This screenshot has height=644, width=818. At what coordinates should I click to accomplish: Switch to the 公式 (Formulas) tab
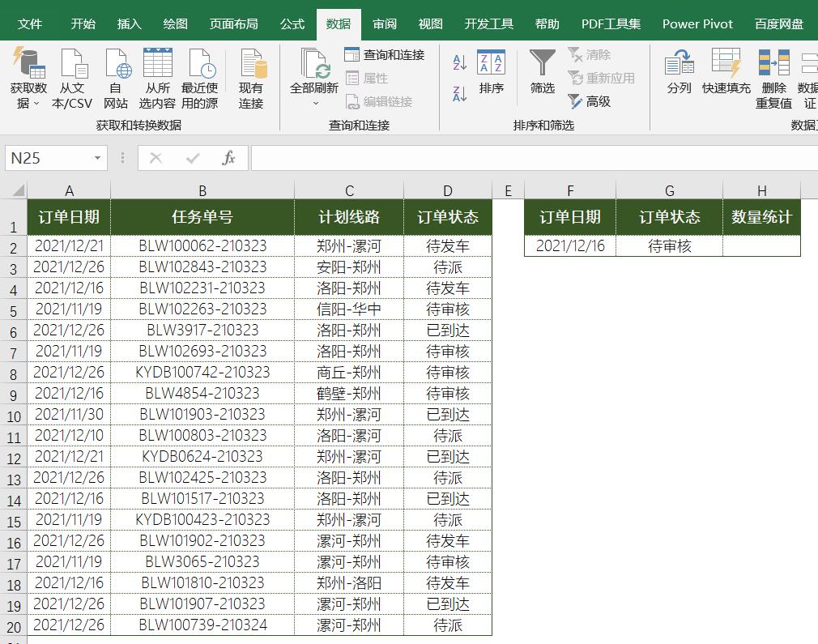point(292,24)
